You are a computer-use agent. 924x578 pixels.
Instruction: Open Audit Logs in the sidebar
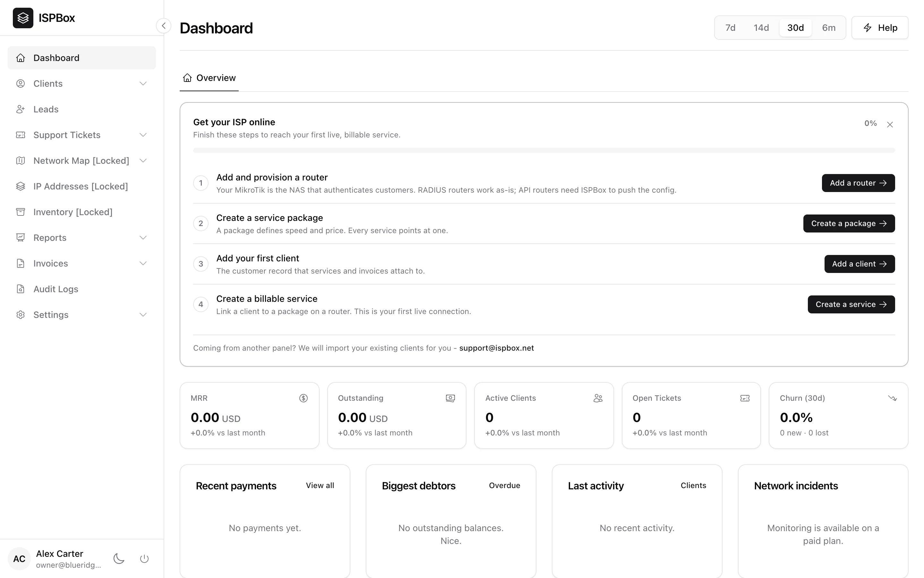tap(82, 289)
